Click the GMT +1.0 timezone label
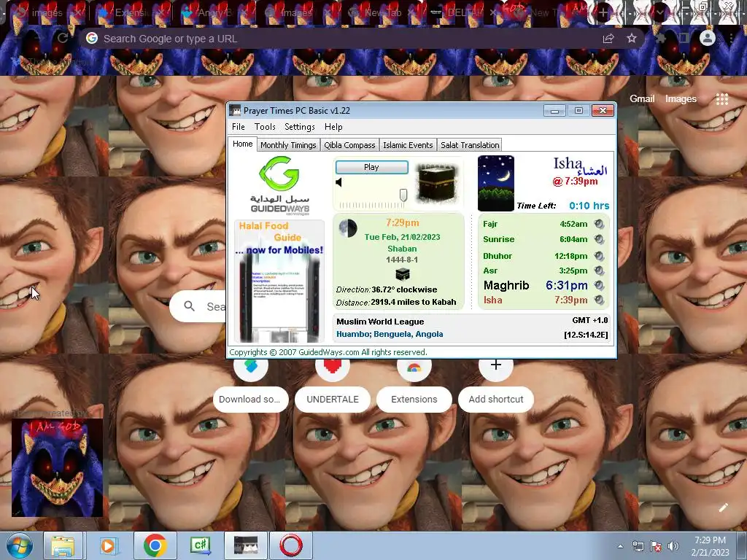747x560 pixels. 589,321
